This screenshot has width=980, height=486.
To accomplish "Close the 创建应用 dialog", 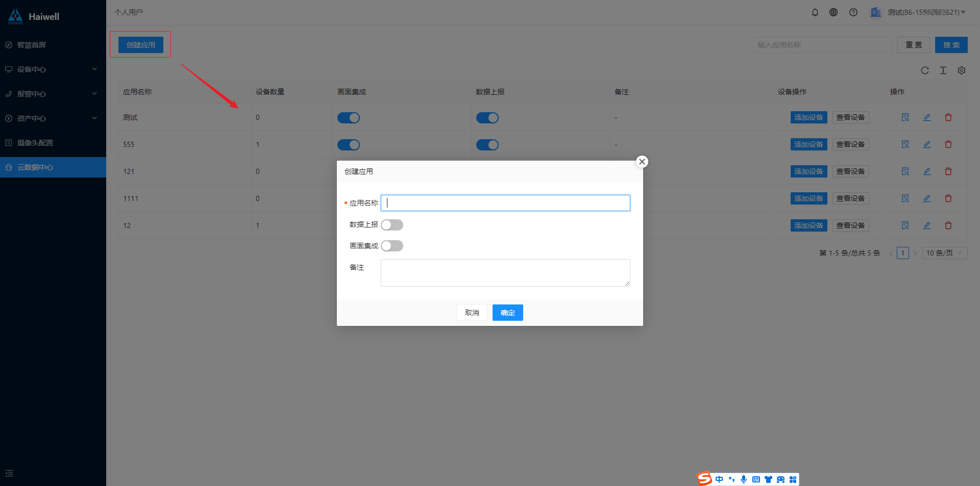I will click(x=642, y=162).
